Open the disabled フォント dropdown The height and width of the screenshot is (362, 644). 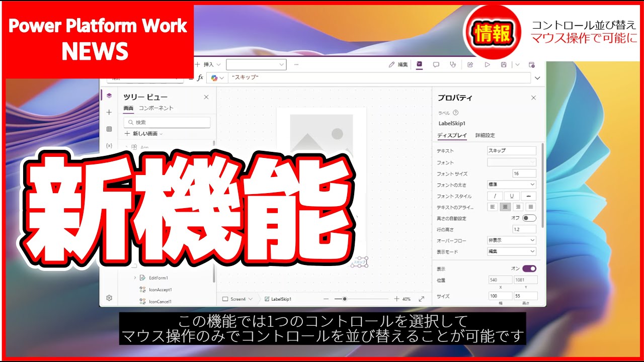point(512,162)
